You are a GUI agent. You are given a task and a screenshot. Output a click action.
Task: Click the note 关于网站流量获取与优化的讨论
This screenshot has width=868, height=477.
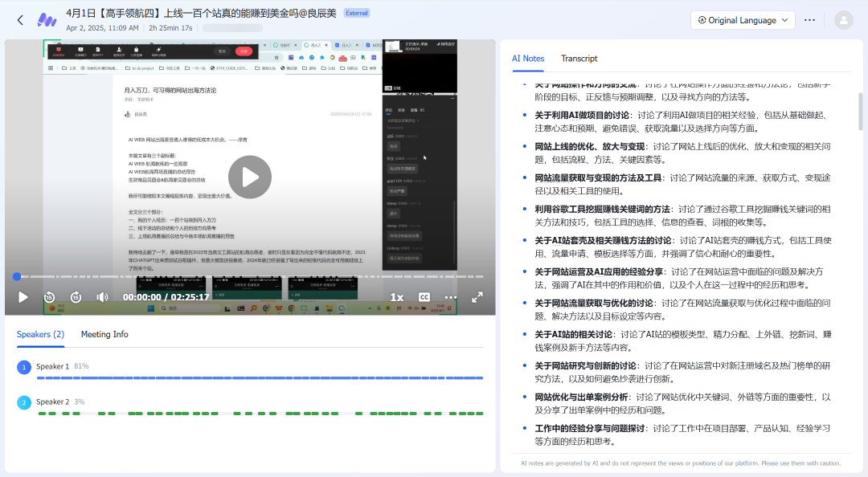(593, 304)
